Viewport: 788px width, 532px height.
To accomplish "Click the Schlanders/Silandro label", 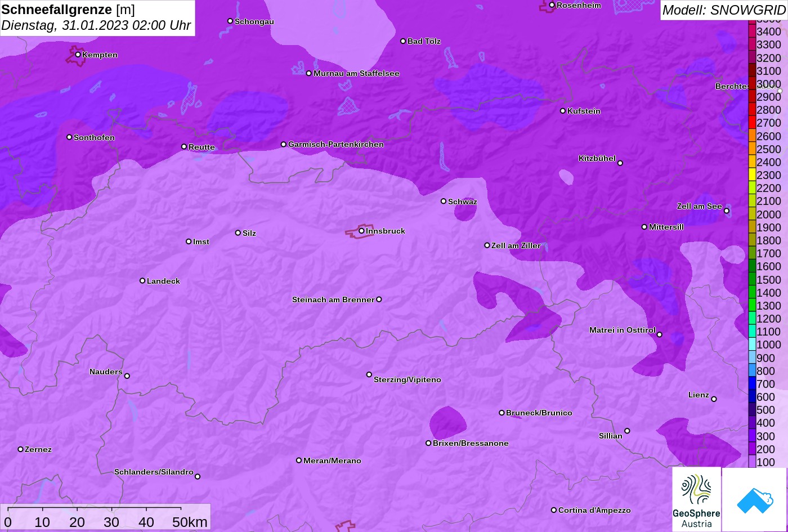I will [x=154, y=472].
